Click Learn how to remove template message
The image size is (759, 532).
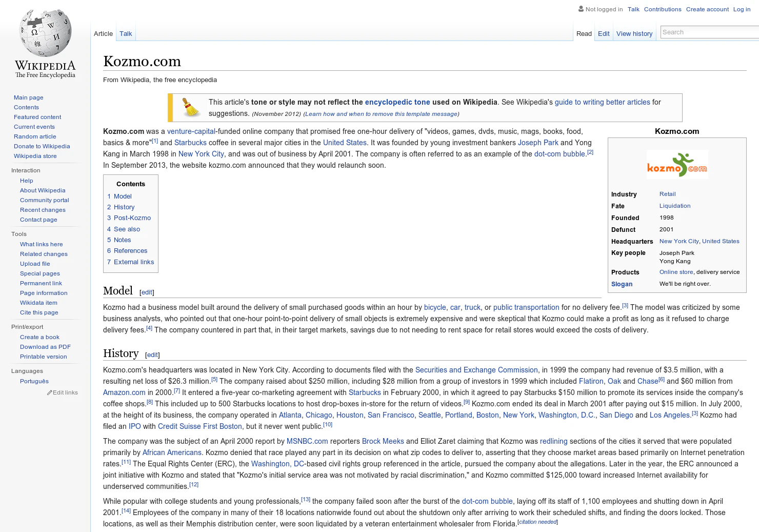381,114
